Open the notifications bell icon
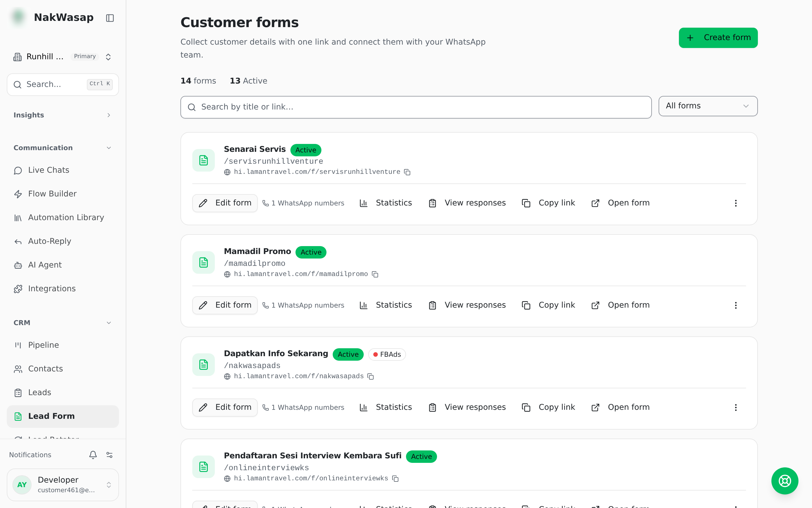This screenshot has width=812, height=508. click(93, 455)
